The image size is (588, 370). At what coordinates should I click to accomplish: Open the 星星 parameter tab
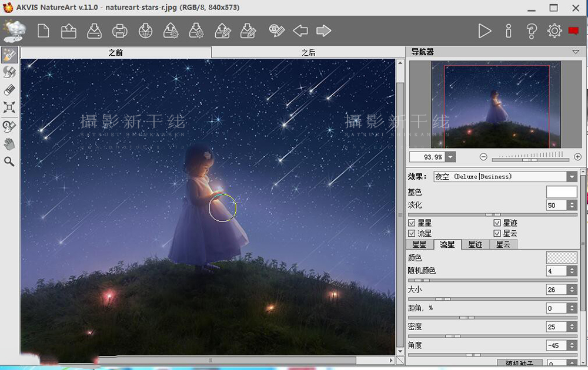(420, 244)
